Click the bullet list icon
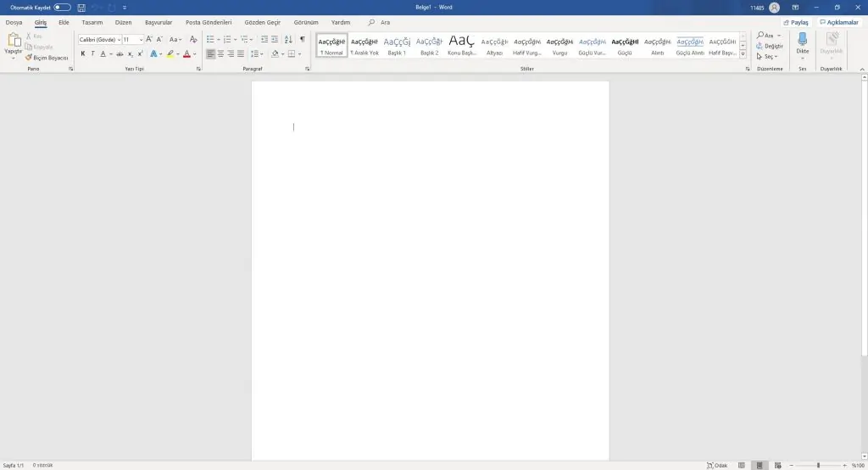Image resolution: width=868 pixels, height=470 pixels. (x=210, y=39)
